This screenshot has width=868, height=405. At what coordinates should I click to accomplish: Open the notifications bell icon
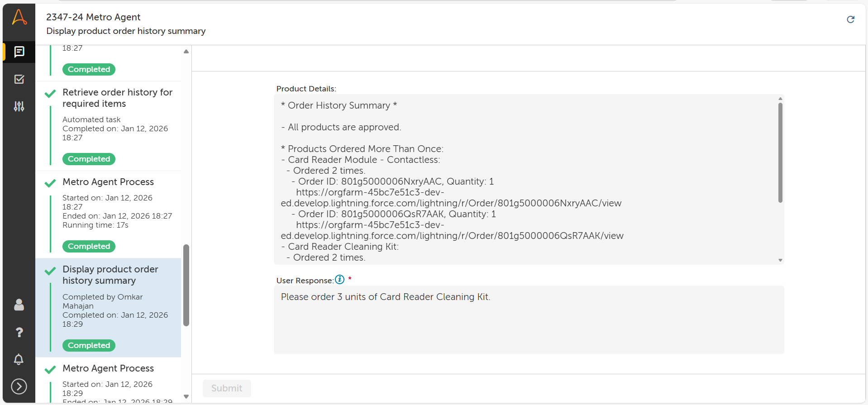(19, 360)
